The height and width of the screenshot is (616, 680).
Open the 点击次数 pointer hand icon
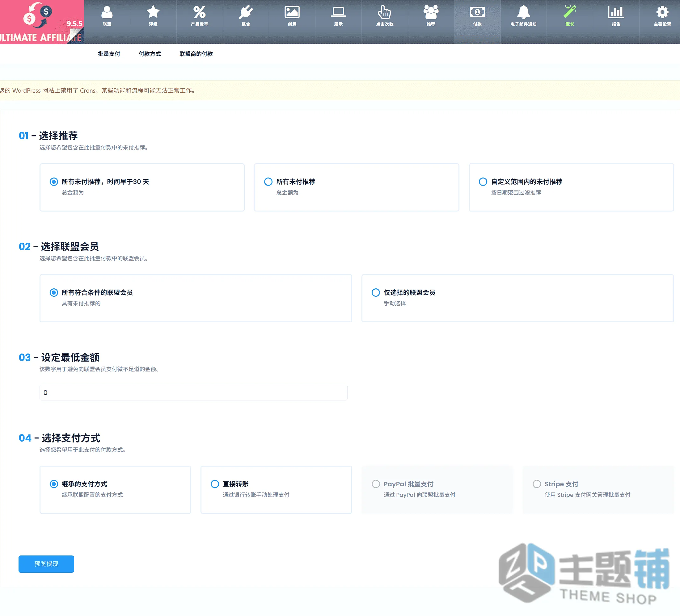(385, 12)
